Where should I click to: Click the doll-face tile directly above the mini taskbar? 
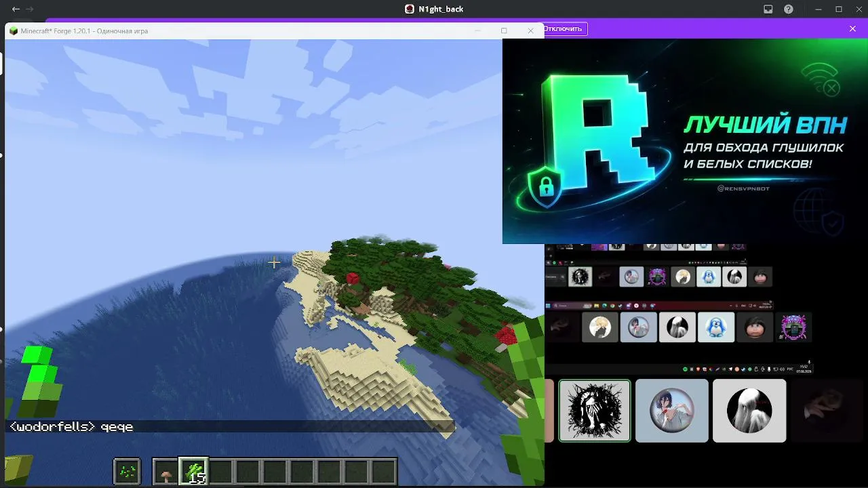[x=760, y=277]
